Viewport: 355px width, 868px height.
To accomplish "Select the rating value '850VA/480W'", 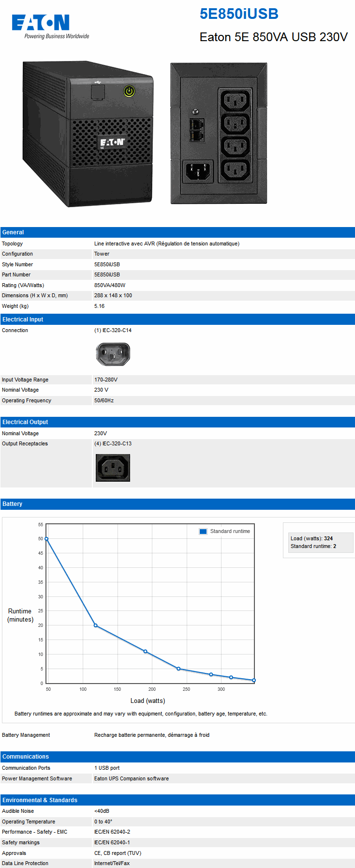I will point(110,285).
